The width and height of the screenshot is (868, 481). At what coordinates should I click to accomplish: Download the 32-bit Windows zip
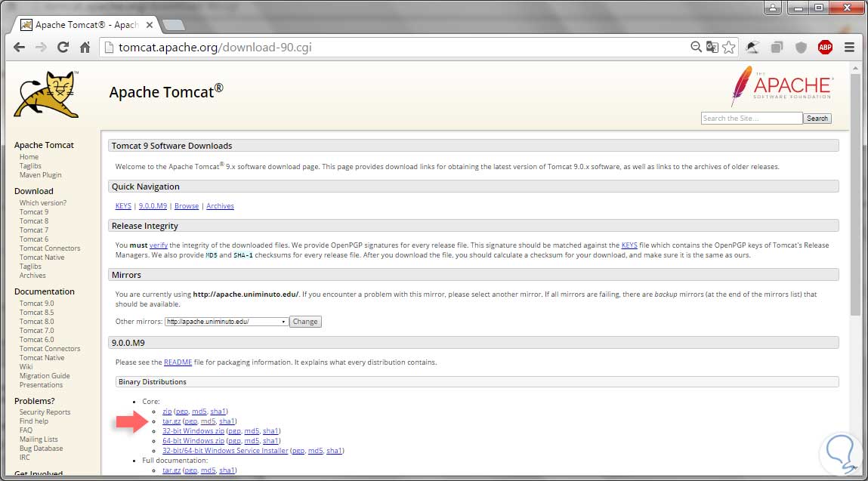(193, 431)
